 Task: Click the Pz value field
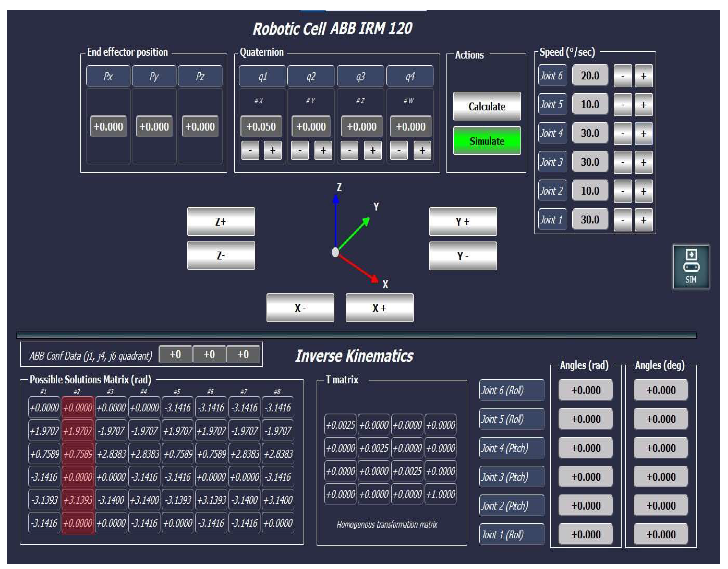tap(200, 127)
